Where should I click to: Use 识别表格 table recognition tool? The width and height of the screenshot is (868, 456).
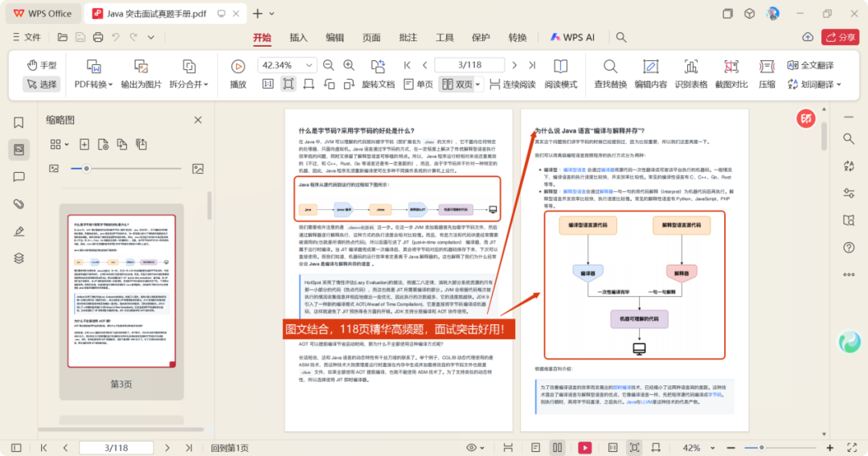coord(691,74)
